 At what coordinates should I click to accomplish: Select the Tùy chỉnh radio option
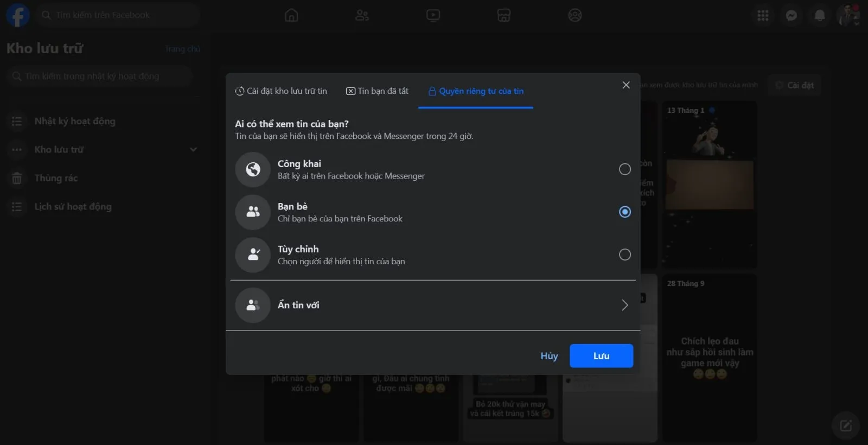click(x=625, y=255)
